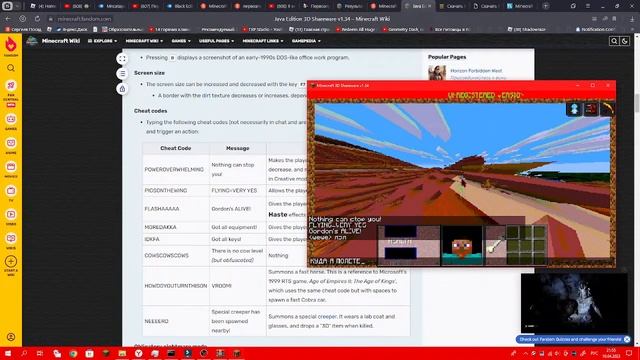The height and width of the screenshot is (360, 640).
Task: Click Start a Wiki plus icon
Action: 11,262
